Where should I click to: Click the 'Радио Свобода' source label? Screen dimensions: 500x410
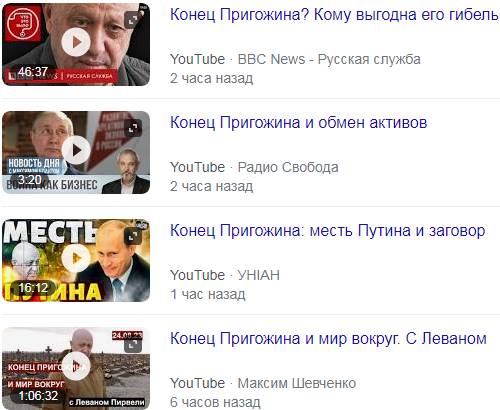point(288,167)
